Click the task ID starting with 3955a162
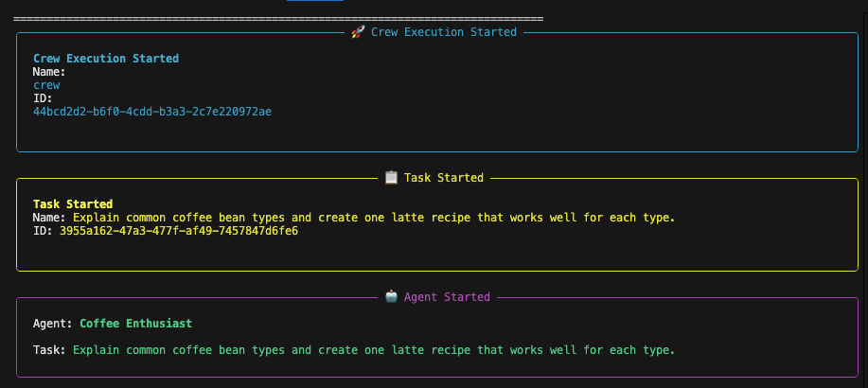 (x=179, y=230)
